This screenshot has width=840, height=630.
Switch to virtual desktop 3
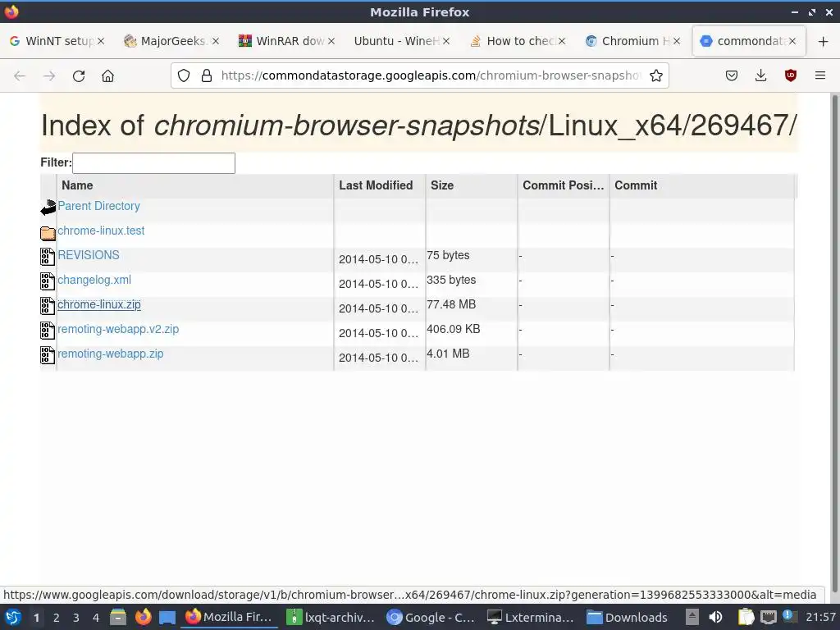click(76, 618)
